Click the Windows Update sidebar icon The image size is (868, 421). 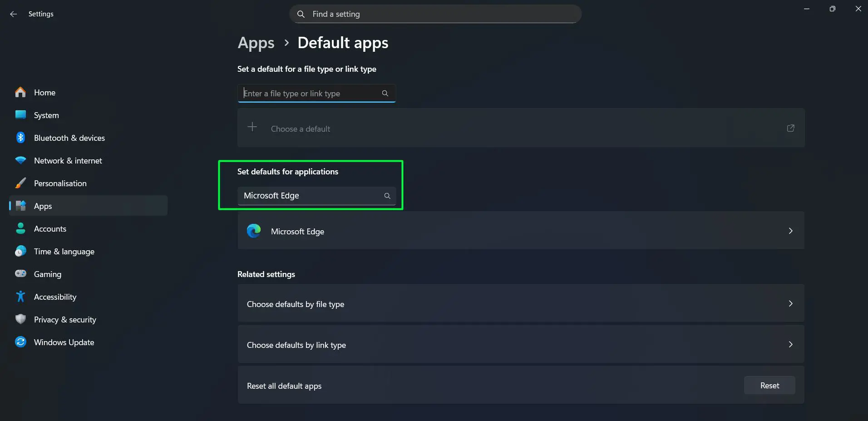pos(20,342)
